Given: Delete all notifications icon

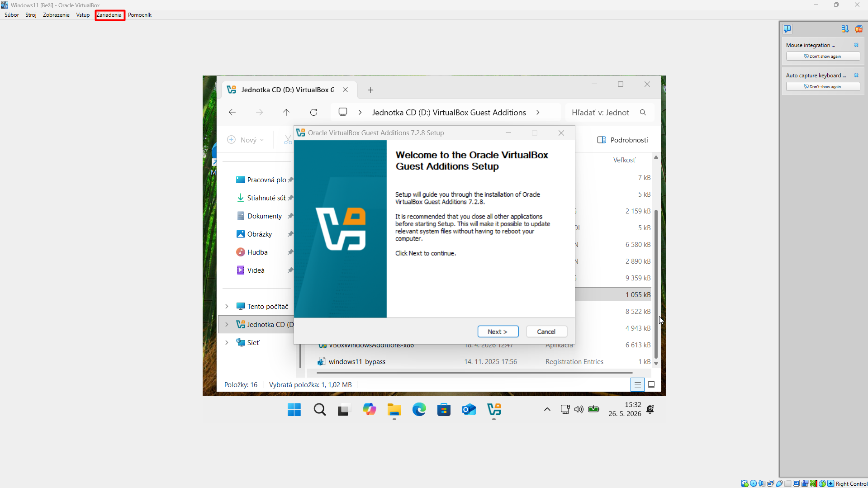Looking at the screenshot, I should pos(859,29).
